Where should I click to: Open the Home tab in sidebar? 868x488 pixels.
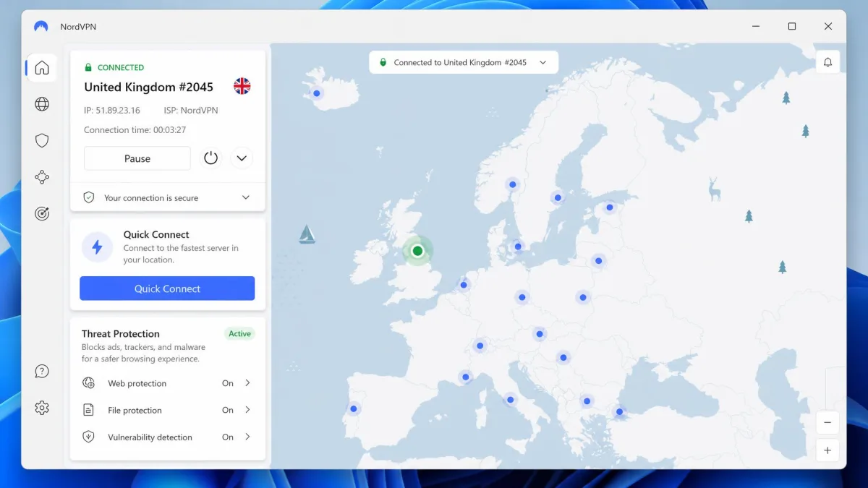point(42,68)
